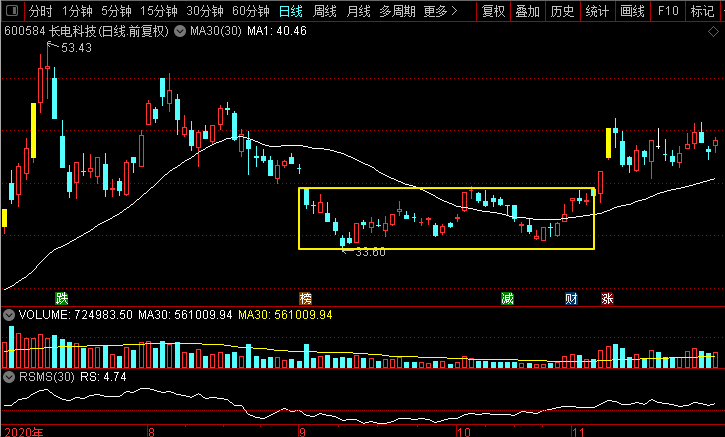Viewport: 725px width, 437px height.
Task: Click the VOLUME: 724983.50 readout
Action: pyautogui.click(x=75, y=315)
